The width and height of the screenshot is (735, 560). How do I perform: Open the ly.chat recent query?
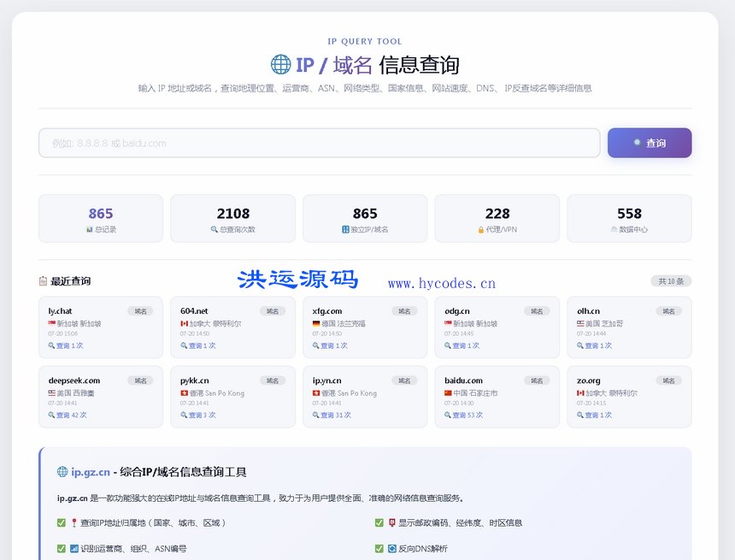(101, 327)
